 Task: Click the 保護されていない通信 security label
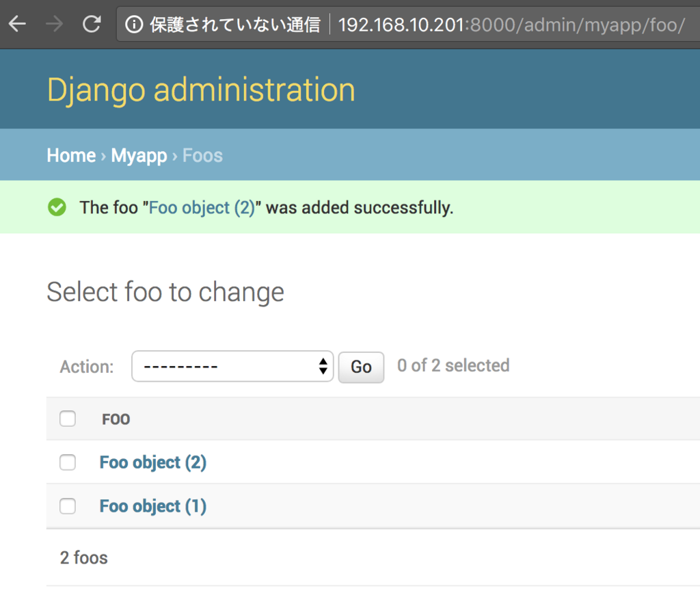[235, 25]
